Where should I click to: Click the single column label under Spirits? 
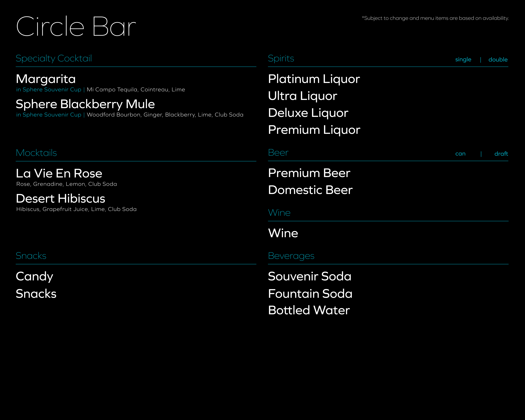pos(463,60)
